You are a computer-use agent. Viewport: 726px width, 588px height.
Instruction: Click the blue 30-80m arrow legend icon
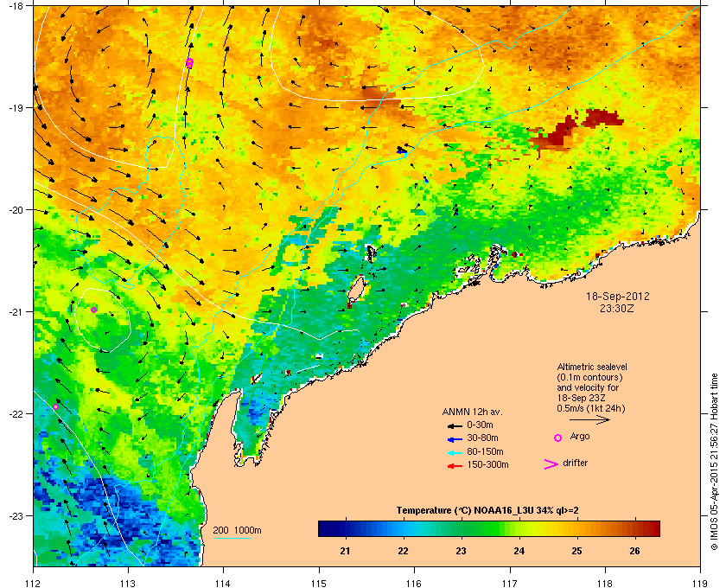[x=455, y=438]
